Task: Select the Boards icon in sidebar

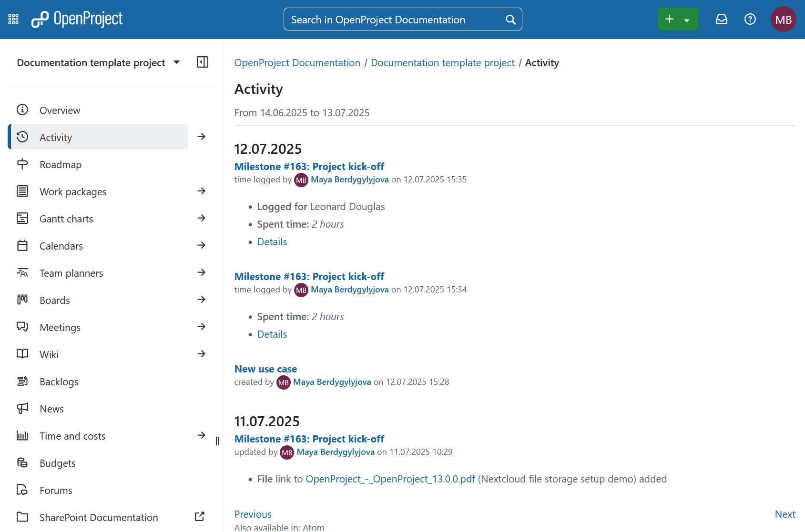Action: [x=22, y=300]
